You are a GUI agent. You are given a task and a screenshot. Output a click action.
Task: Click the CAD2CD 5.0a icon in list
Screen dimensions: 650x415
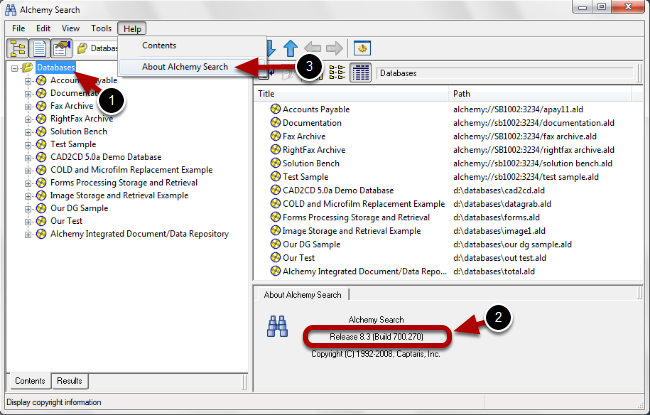click(x=275, y=190)
